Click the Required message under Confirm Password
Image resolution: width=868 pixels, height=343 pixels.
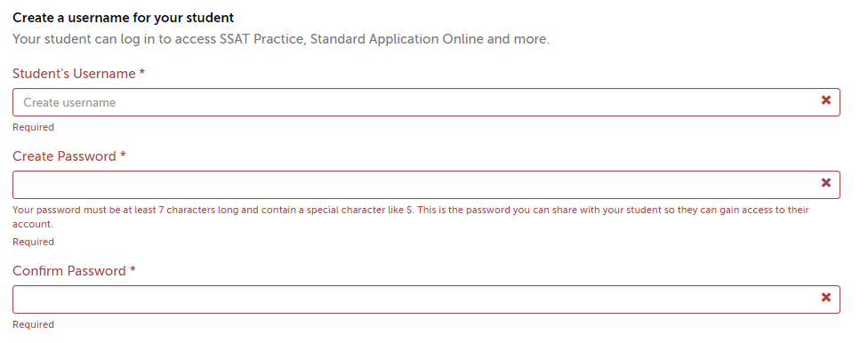[33, 324]
